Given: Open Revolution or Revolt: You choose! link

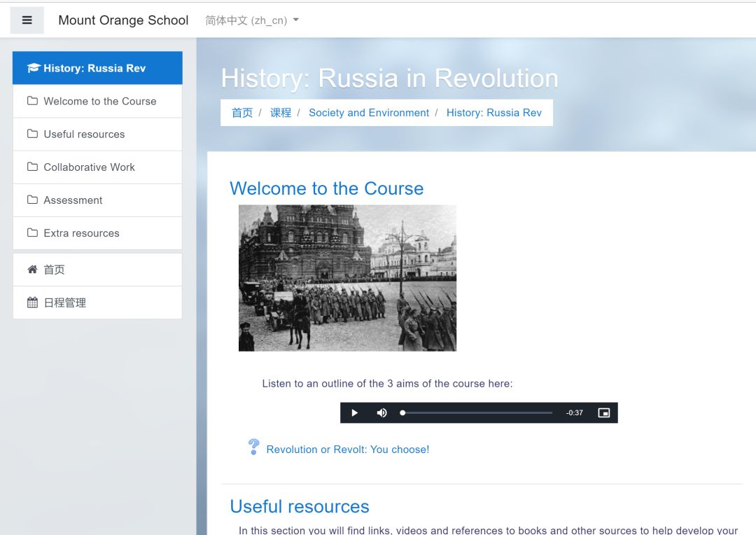Looking at the screenshot, I should click(x=348, y=450).
